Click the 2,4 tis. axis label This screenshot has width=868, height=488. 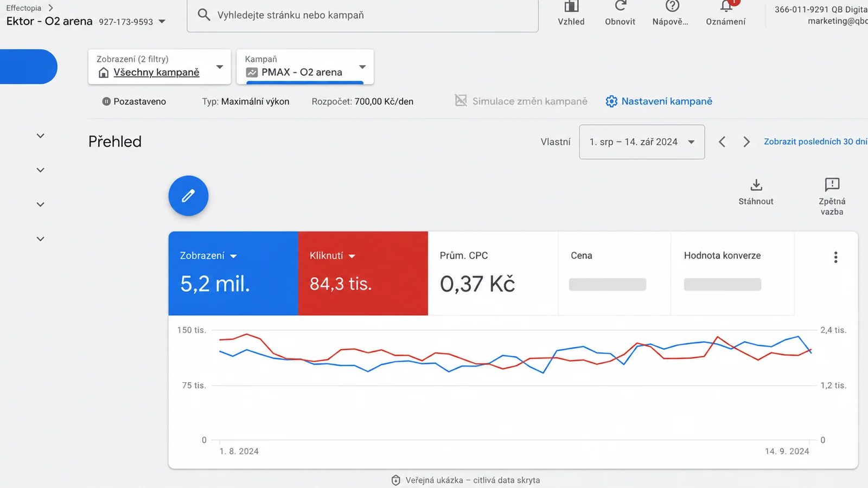pyautogui.click(x=833, y=330)
